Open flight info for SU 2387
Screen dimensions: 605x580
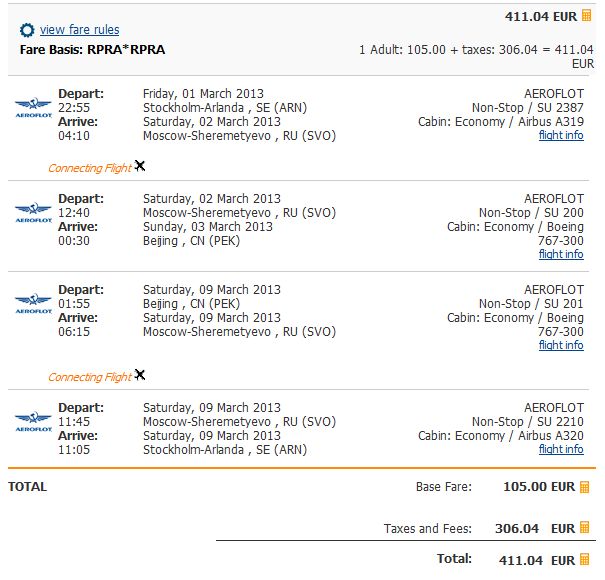[x=561, y=136]
